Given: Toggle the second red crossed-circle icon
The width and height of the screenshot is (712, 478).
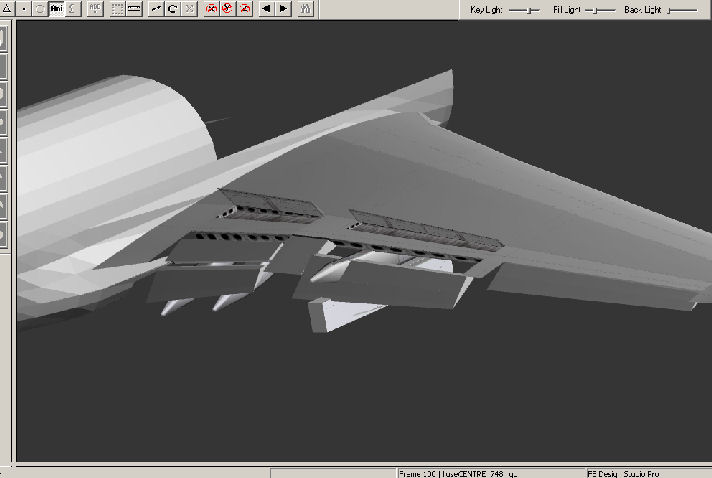Looking at the screenshot, I should click(227, 9).
